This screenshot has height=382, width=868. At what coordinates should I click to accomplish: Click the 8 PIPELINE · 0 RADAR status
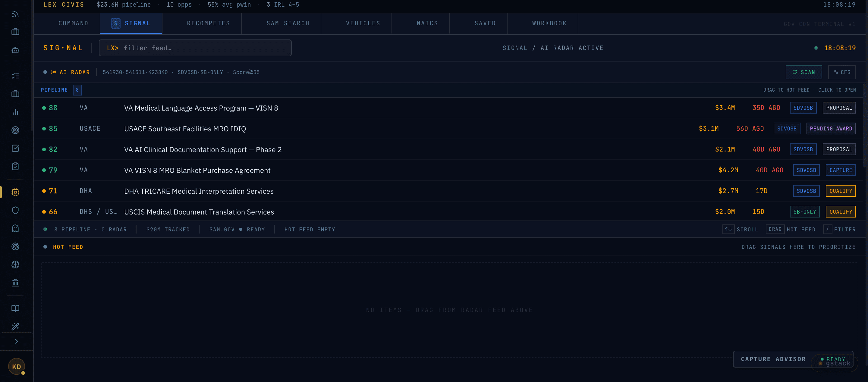[90, 229]
